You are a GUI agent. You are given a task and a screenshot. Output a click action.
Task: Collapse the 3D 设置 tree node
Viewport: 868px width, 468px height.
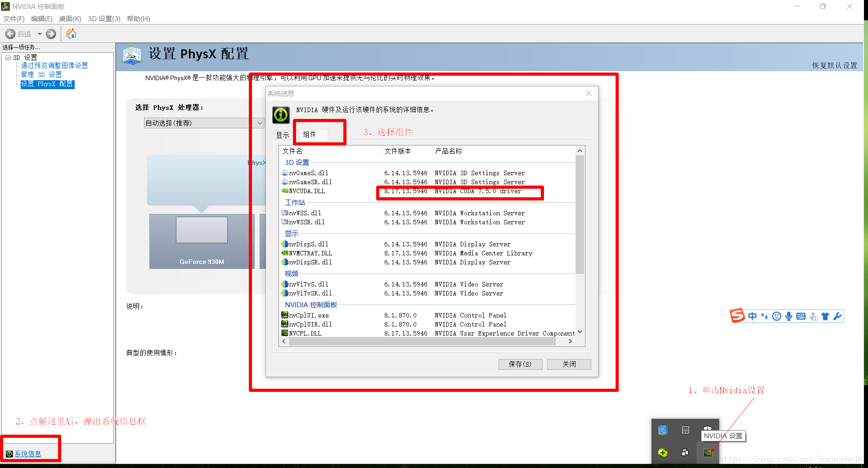pos(8,58)
